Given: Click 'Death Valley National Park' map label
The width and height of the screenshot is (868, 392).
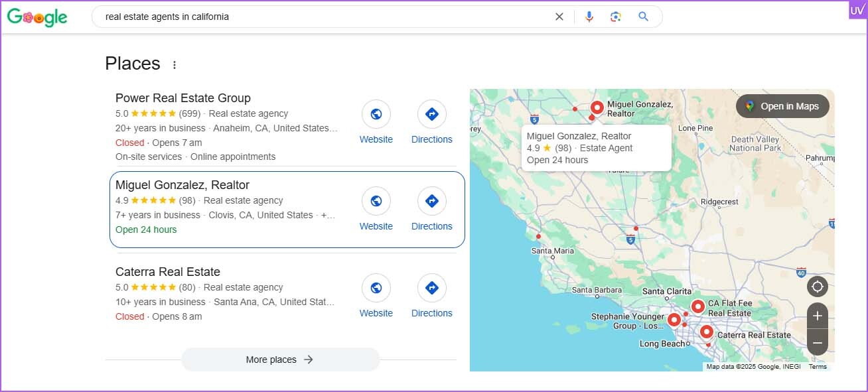Looking at the screenshot, I should 755,144.
